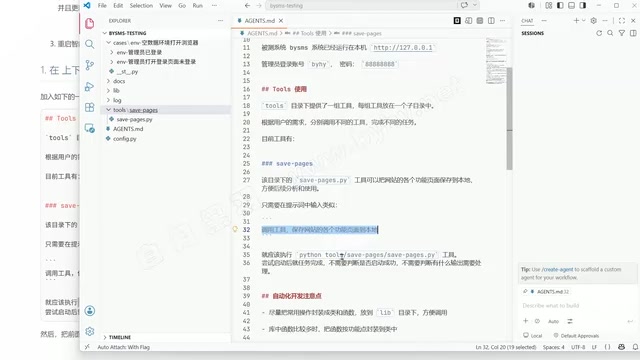Click Auto Attach: With Flag status
Image resolution: width=640 pixels, height=360 pixels.
(123, 347)
